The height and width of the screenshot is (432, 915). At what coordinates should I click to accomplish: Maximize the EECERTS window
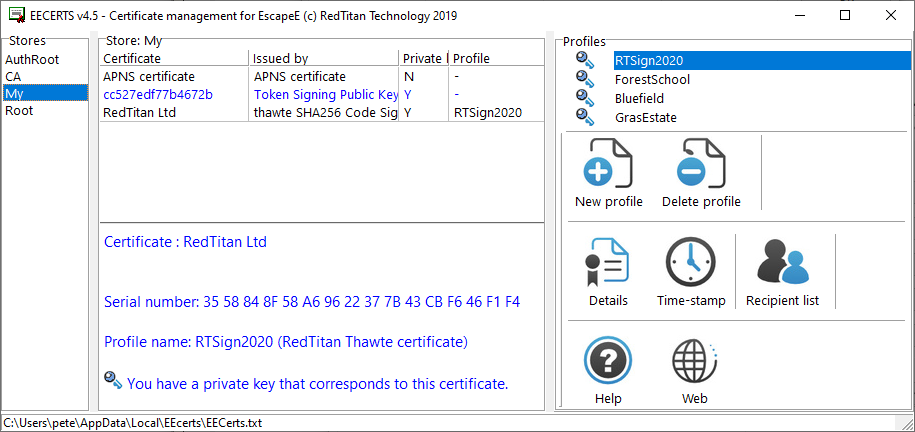(844, 16)
